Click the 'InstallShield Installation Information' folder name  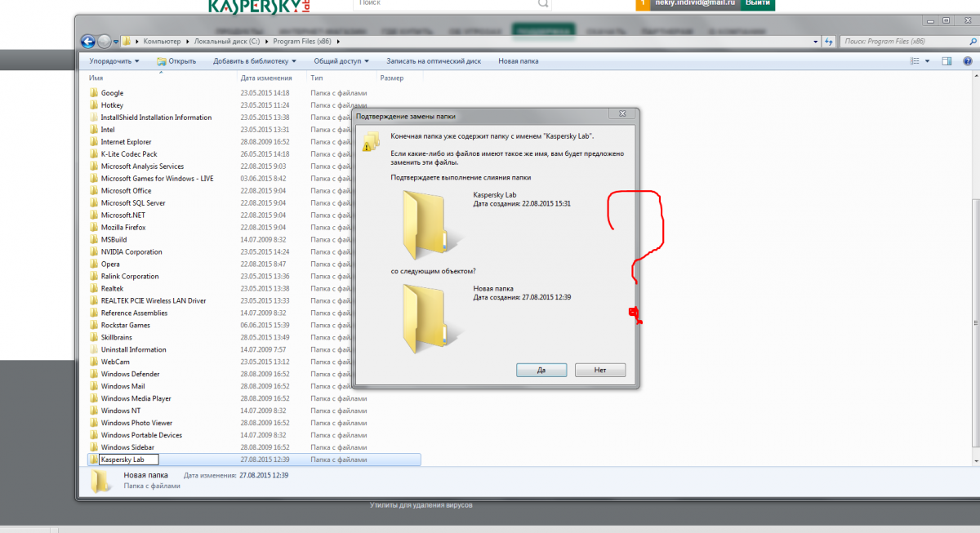click(x=156, y=118)
